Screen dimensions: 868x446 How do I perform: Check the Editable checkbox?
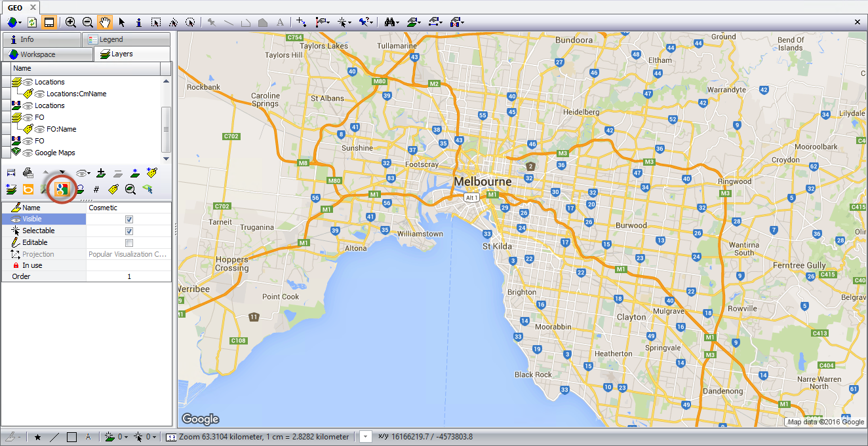[129, 243]
